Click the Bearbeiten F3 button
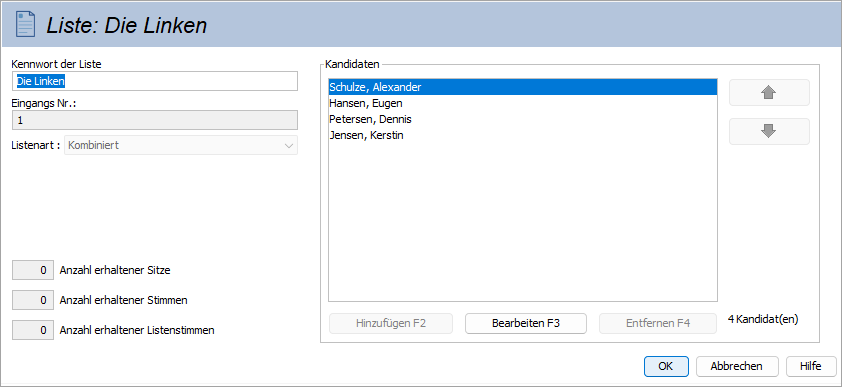This screenshot has height=387, width=842. point(526,324)
